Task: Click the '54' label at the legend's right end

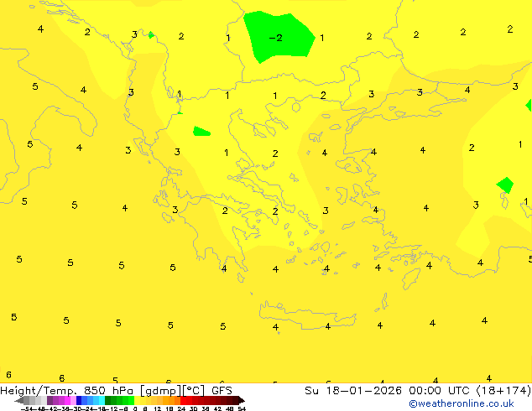Action: point(242,408)
